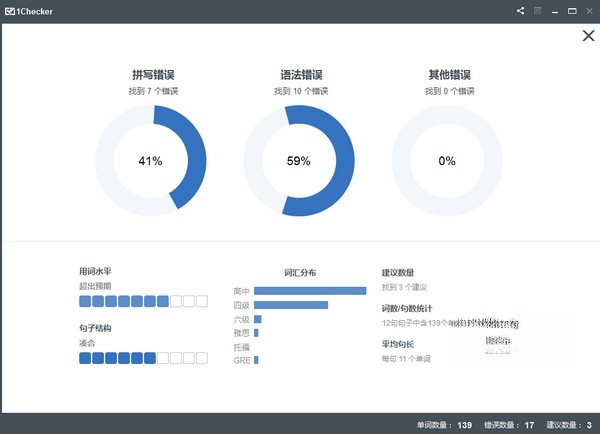Click the 每句 11 个单词 text

pyautogui.click(x=406, y=359)
